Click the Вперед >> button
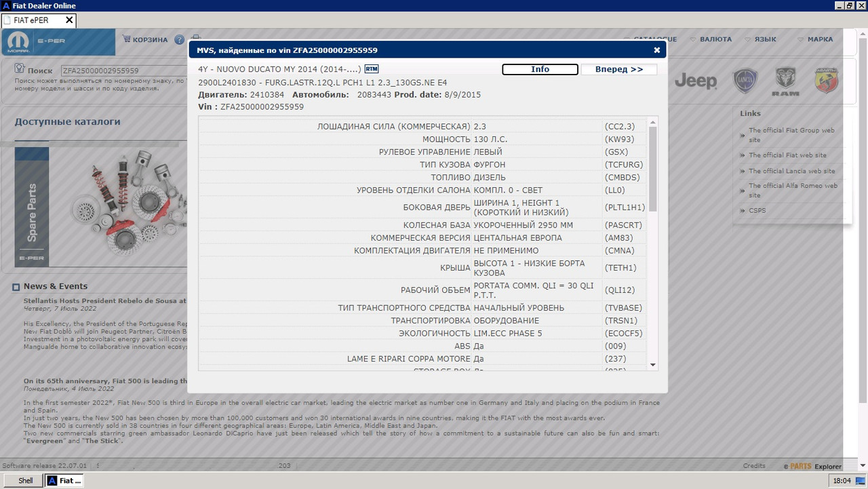 point(618,69)
